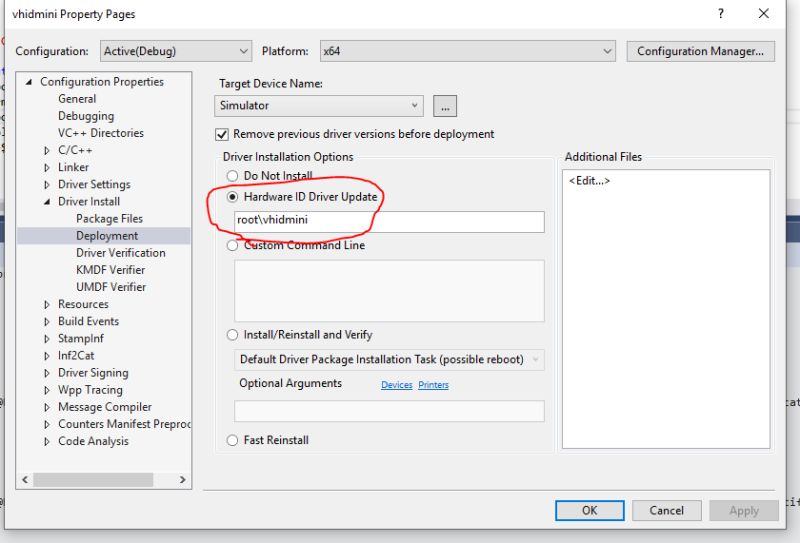Click the custom command line text area

click(x=389, y=291)
